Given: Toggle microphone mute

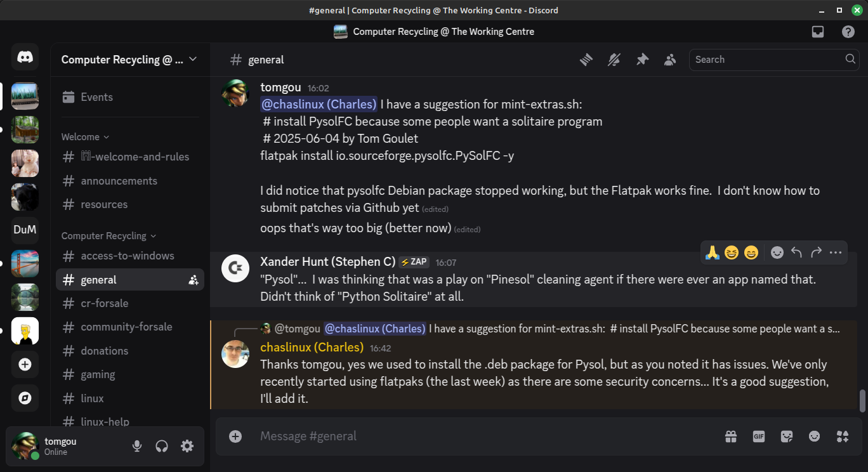Looking at the screenshot, I should coord(137,446).
